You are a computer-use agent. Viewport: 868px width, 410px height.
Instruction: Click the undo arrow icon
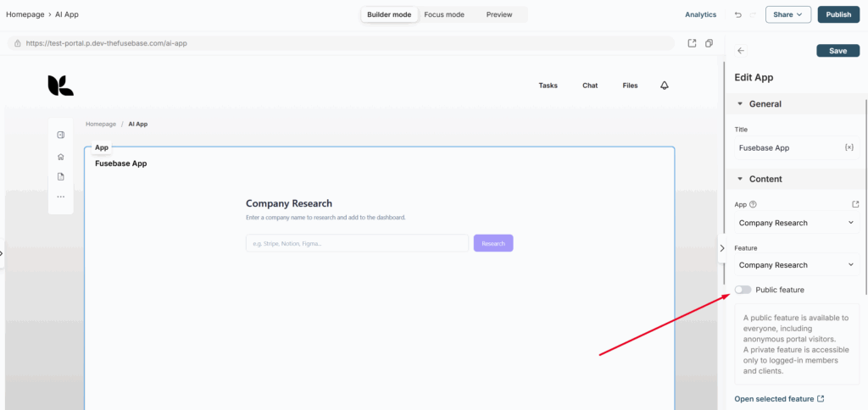[737, 14]
